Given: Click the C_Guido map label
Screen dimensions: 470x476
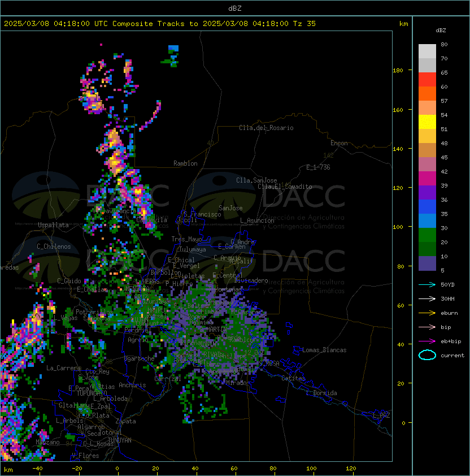Looking at the screenshot, I should coord(69,281).
